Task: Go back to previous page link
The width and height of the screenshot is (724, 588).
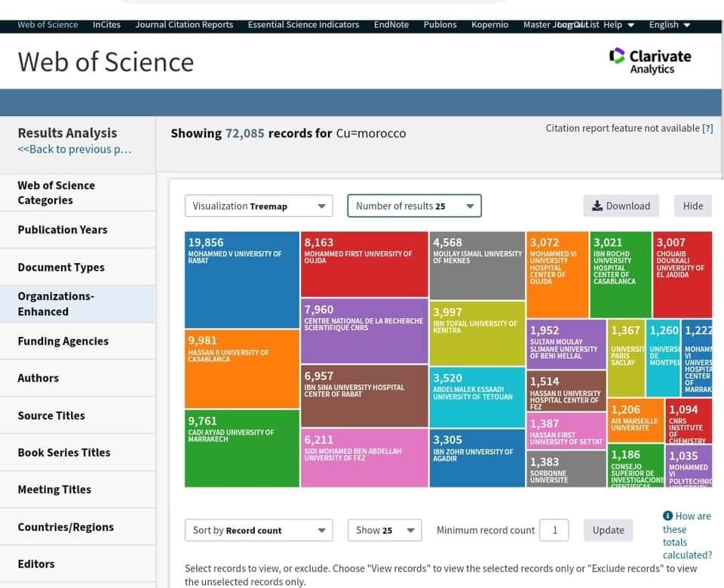Action: [75, 149]
